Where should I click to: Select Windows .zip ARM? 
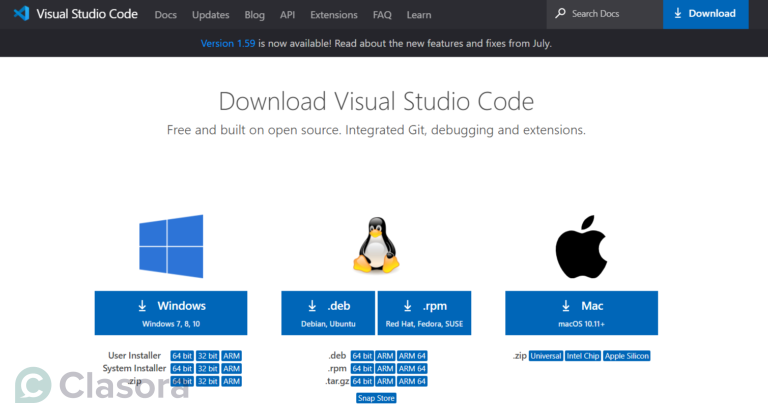point(231,381)
